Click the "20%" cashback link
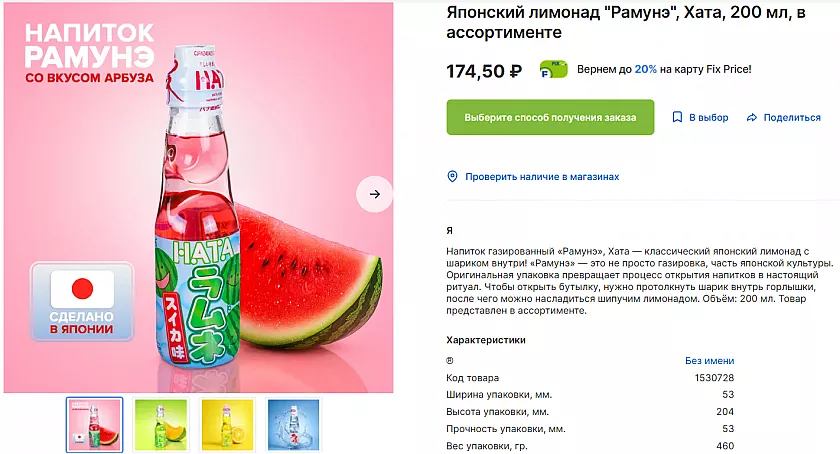Screen dimensions: 840x454 [645, 70]
